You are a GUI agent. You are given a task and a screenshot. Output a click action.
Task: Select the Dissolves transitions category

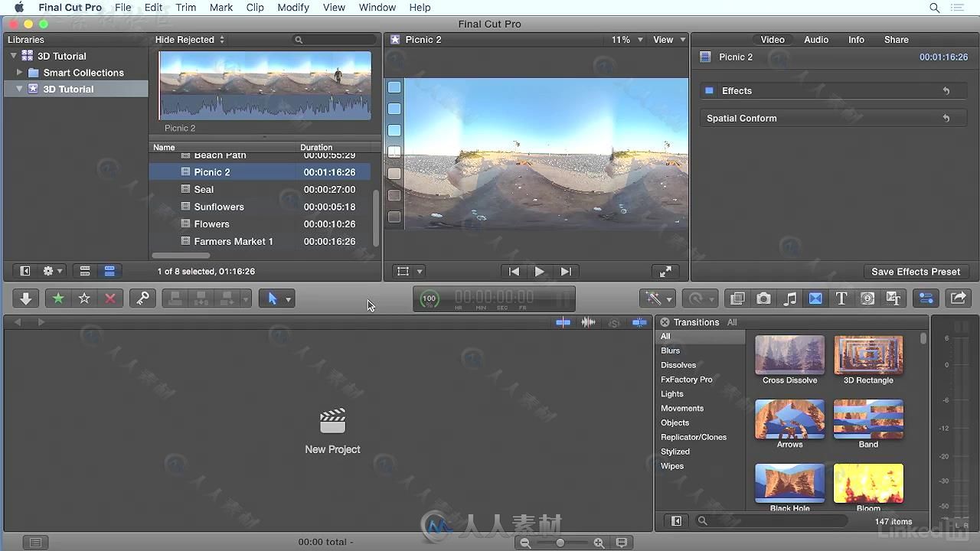(678, 365)
